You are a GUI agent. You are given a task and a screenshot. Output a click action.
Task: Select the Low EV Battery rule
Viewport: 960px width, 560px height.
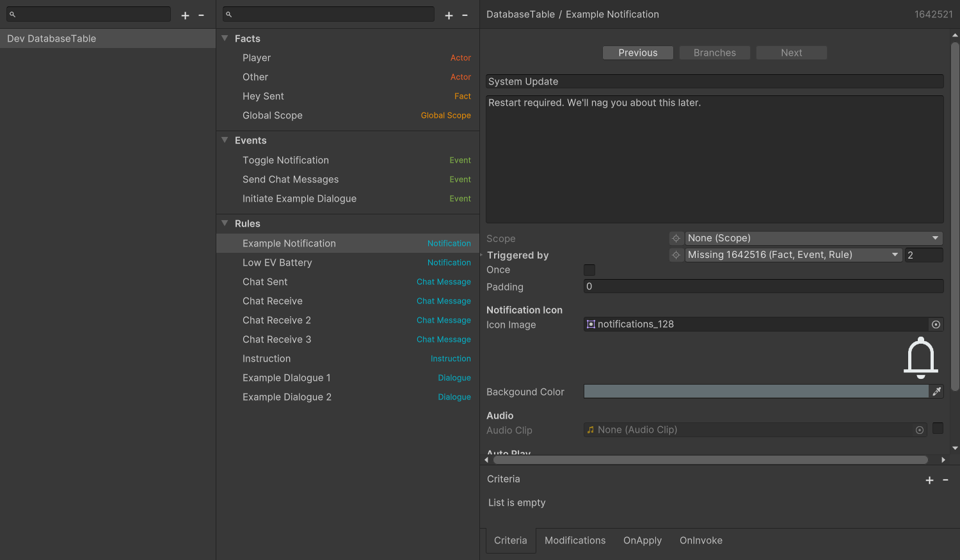point(348,262)
